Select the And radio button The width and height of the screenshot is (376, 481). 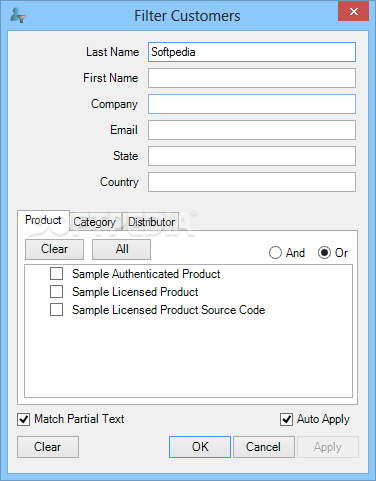tap(275, 253)
